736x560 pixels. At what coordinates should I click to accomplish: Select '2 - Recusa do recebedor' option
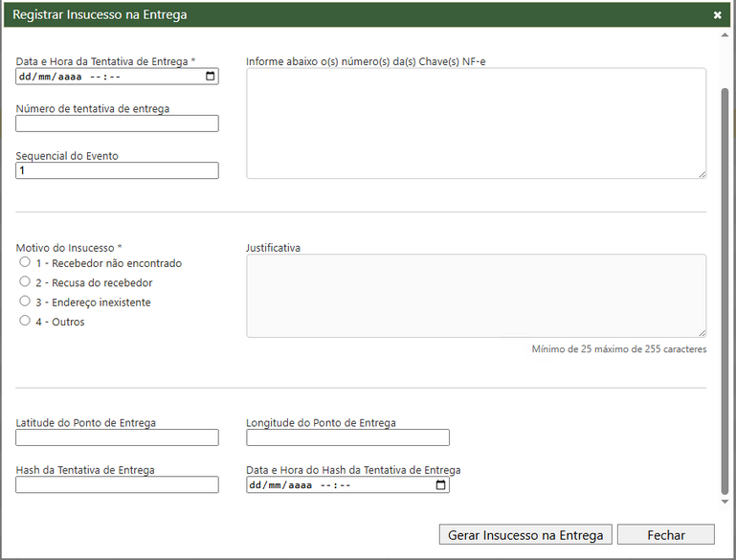tap(25, 282)
